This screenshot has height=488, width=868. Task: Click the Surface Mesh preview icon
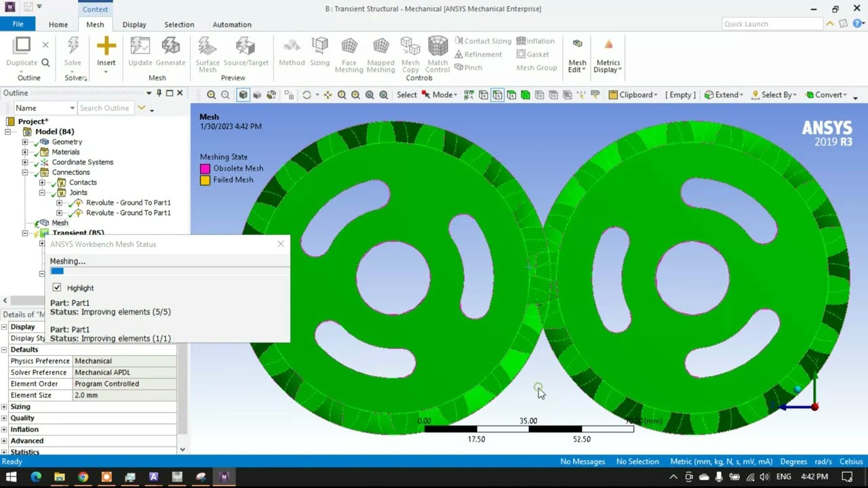point(208,46)
